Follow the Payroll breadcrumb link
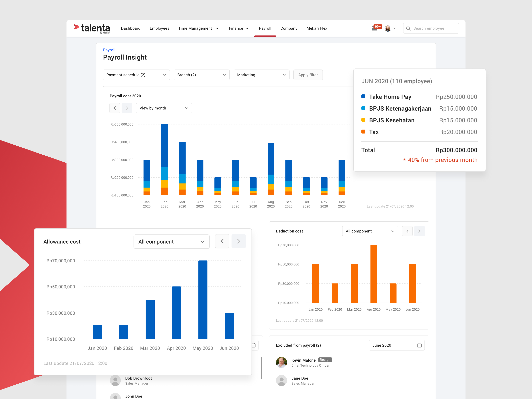This screenshot has height=399, width=532. pos(109,50)
